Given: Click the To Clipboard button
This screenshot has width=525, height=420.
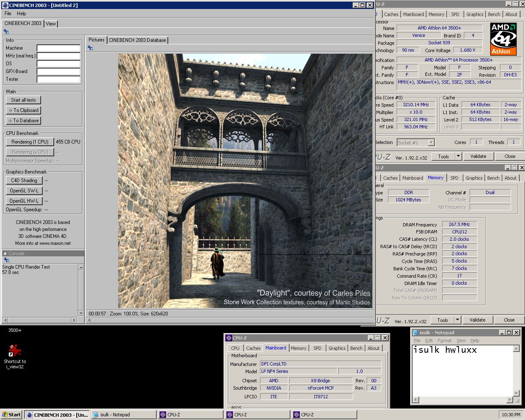Looking at the screenshot, I should [23, 110].
